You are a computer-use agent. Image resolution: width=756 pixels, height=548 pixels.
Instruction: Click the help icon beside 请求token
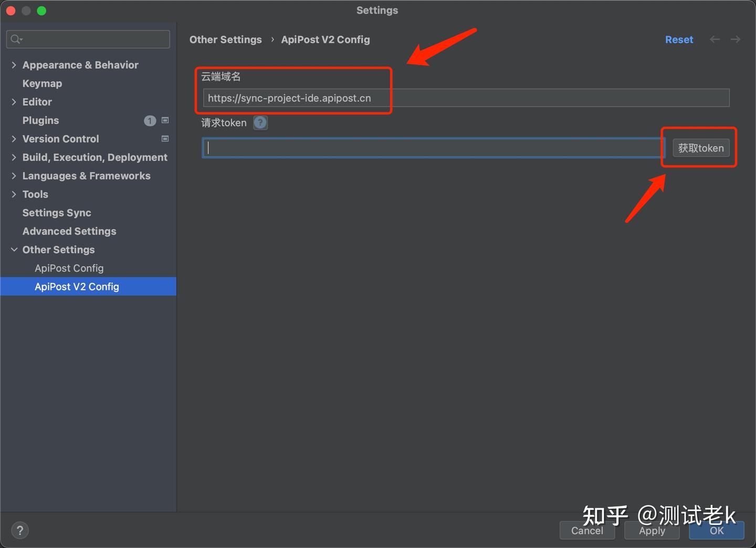point(260,123)
